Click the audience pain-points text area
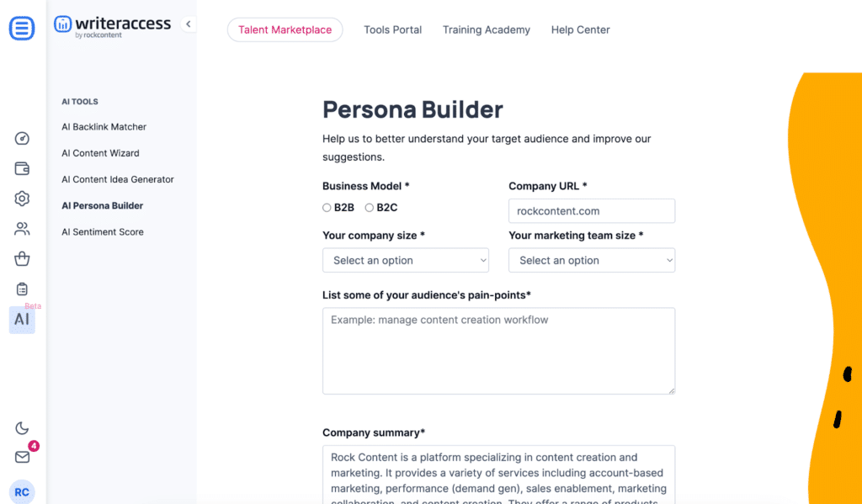Screen dimensions: 862x504 [498, 349]
